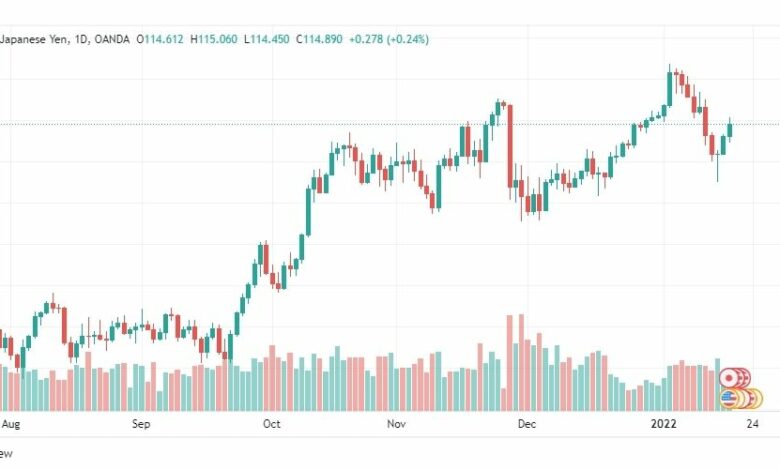Click the open price value O114.612
This screenshot has width=780, height=470.
(x=160, y=39)
